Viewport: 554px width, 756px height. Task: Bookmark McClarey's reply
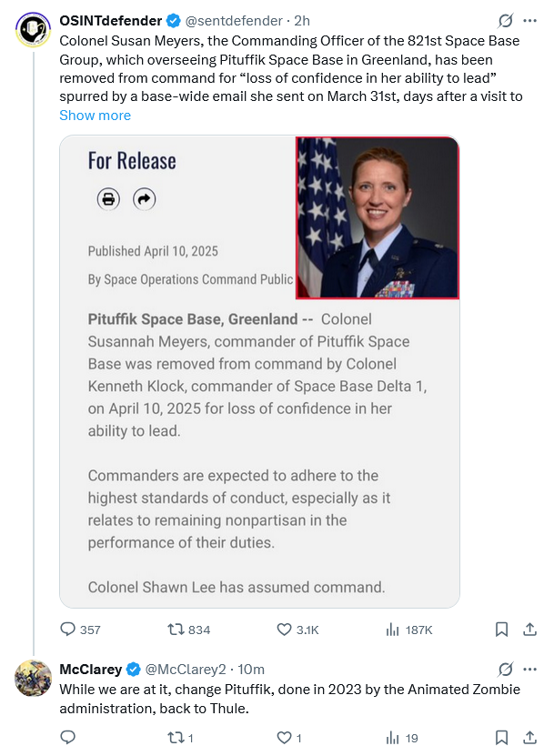501,738
